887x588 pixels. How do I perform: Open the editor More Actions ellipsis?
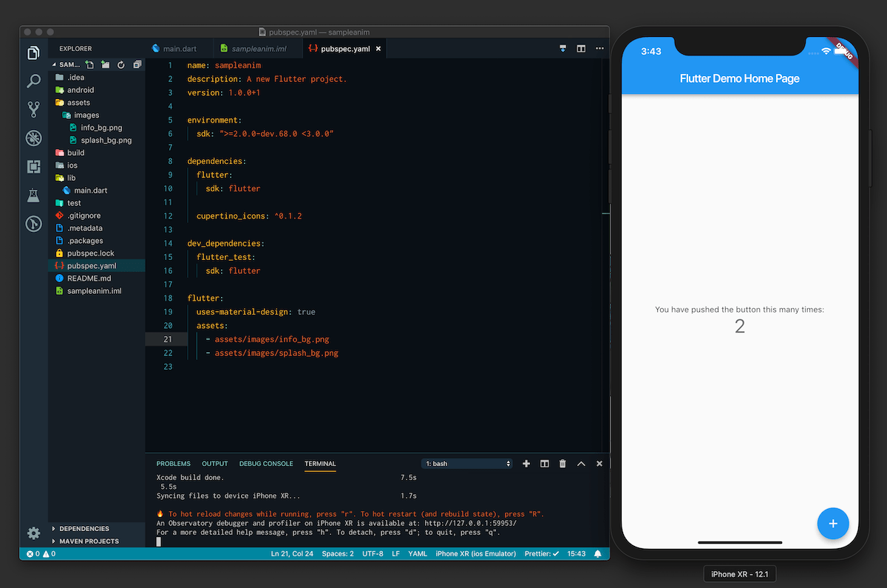point(599,49)
